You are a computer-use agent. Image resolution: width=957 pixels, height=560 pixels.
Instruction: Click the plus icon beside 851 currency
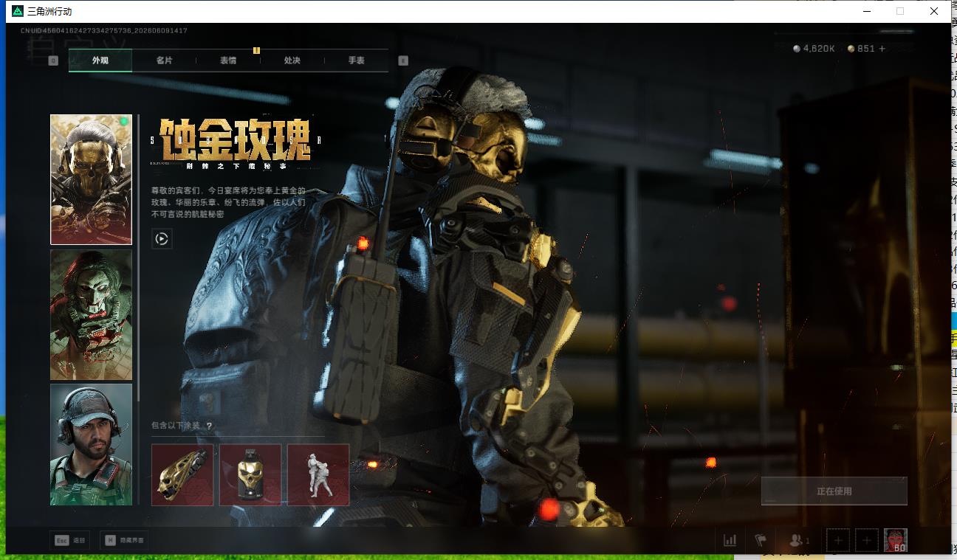(x=882, y=49)
